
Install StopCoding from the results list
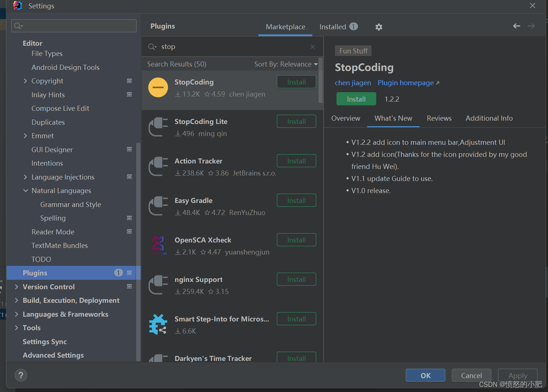(x=297, y=82)
